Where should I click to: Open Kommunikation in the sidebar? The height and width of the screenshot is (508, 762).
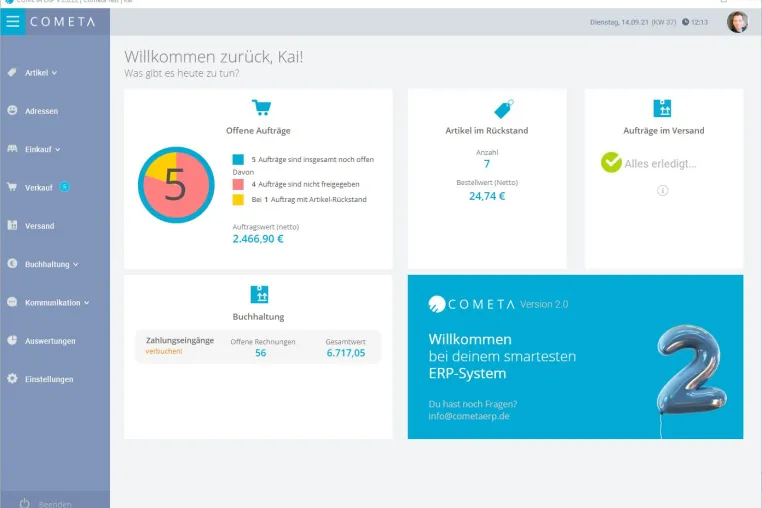click(x=54, y=302)
